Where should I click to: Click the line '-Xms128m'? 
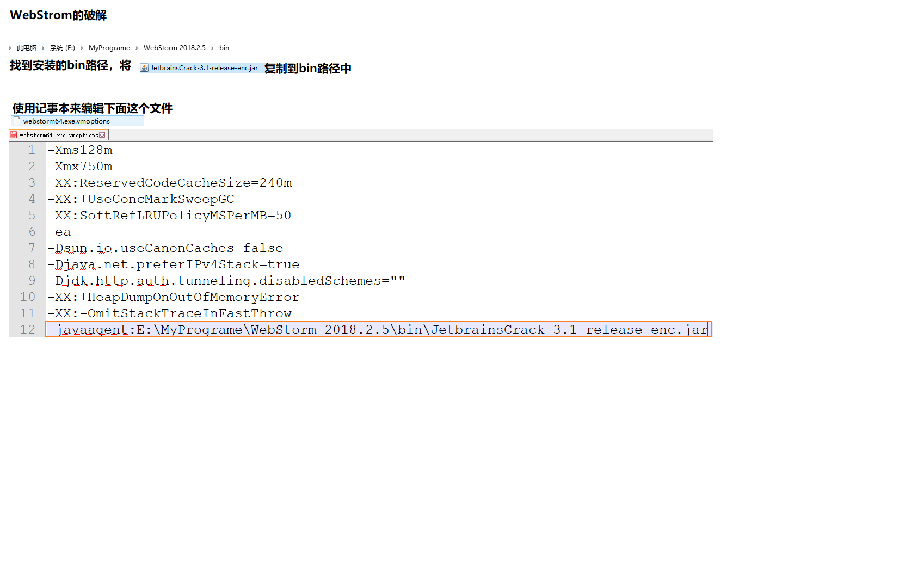[79, 150]
